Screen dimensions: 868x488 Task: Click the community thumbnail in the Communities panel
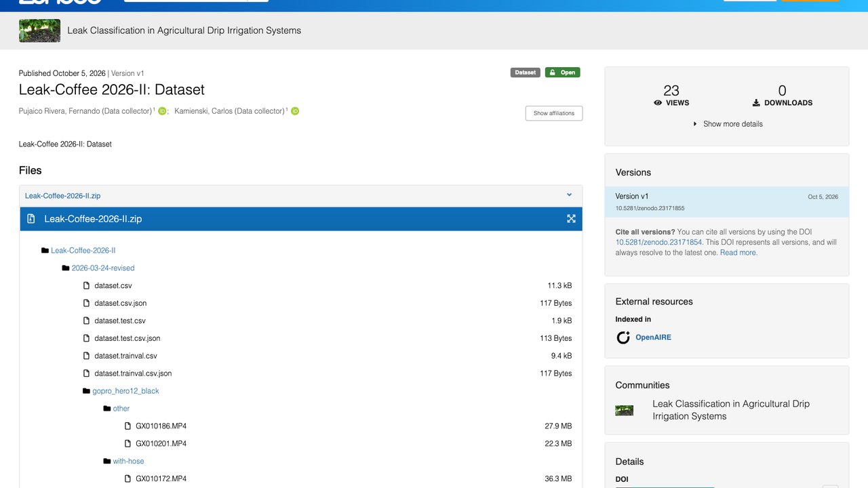click(x=625, y=410)
